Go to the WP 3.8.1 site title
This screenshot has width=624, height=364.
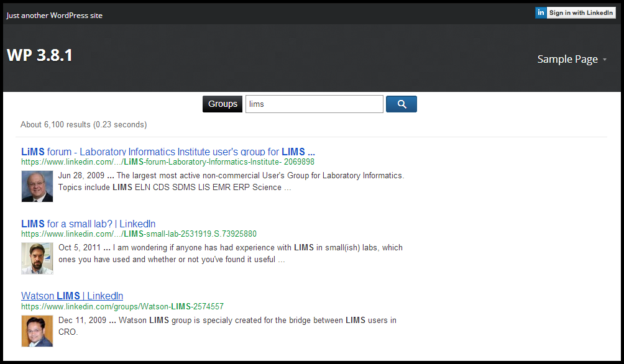(x=40, y=55)
